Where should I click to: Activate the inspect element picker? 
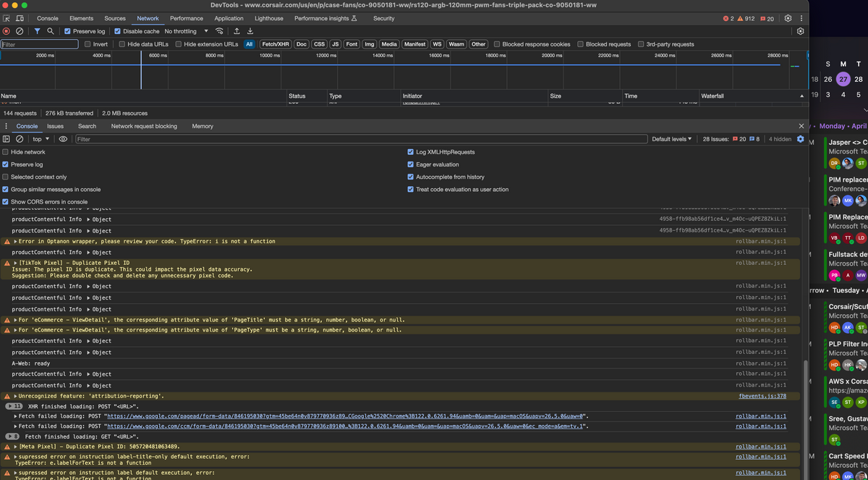click(x=7, y=18)
